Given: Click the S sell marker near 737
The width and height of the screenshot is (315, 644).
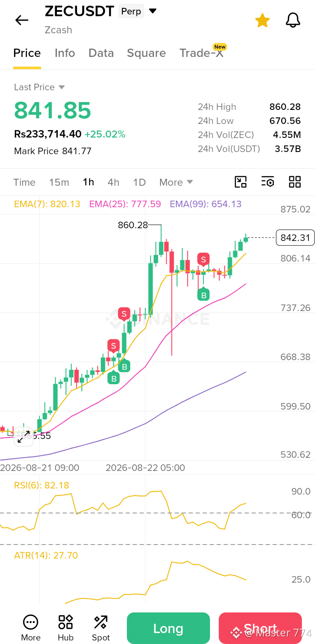Looking at the screenshot, I should coord(124,314).
